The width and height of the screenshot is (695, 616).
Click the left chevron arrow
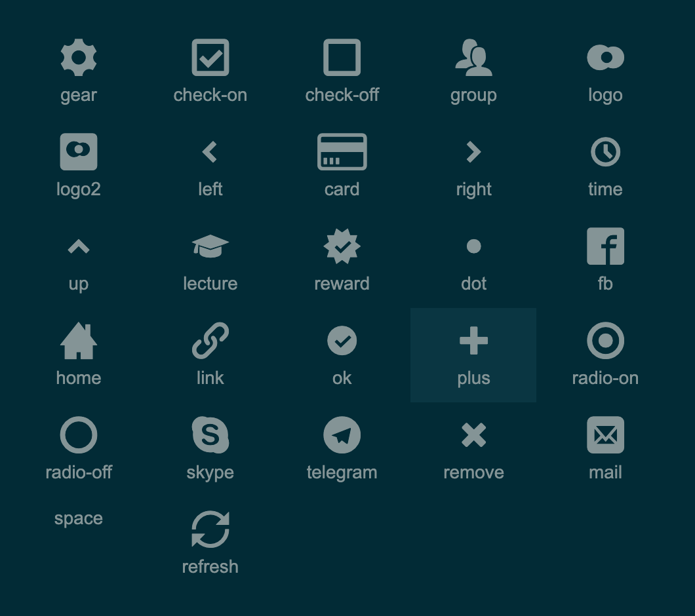[210, 152]
